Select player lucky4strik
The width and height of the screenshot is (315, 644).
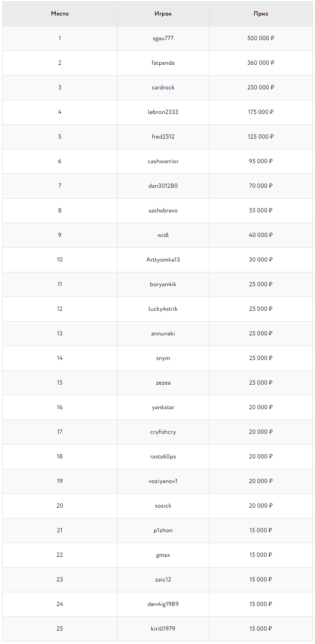(163, 309)
